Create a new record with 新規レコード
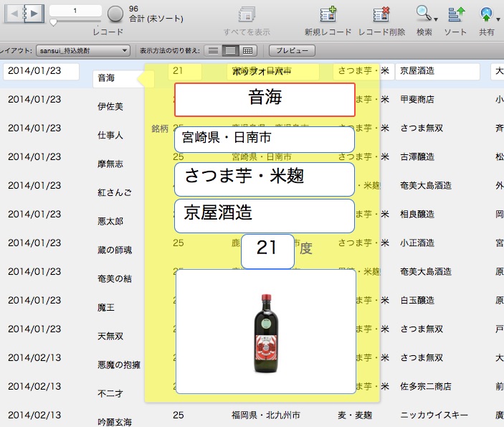The width and height of the screenshot is (504, 427). [x=328, y=14]
